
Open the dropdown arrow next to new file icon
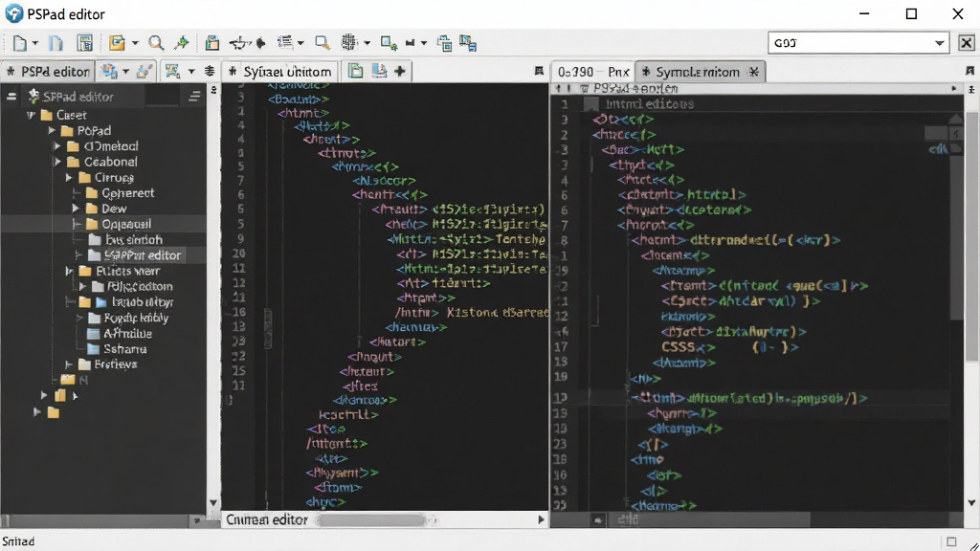tap(35, 43)
